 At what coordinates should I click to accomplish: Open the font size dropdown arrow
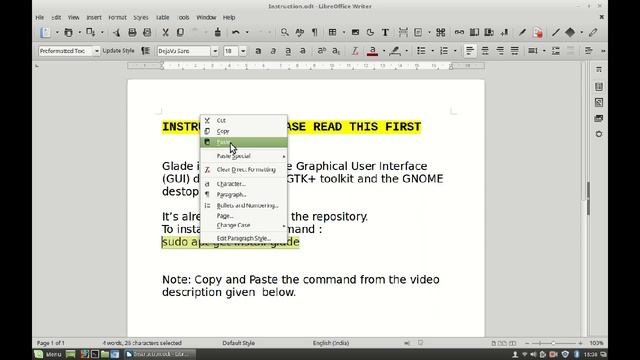click(243, 51)
